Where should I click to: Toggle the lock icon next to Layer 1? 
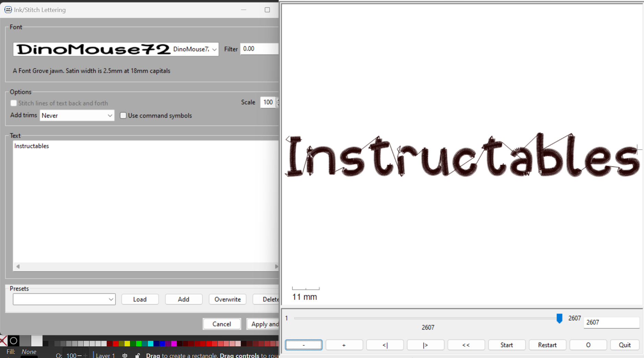[x=138, y=355]
